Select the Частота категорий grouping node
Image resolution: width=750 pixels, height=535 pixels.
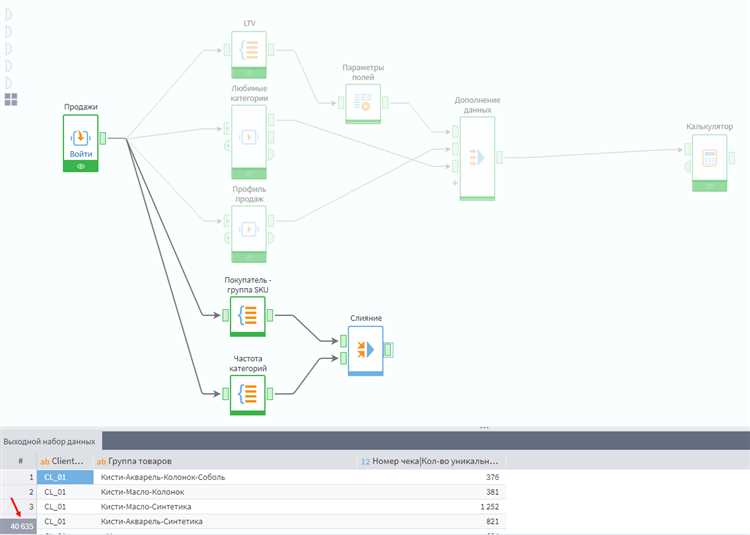coord(247,394)
